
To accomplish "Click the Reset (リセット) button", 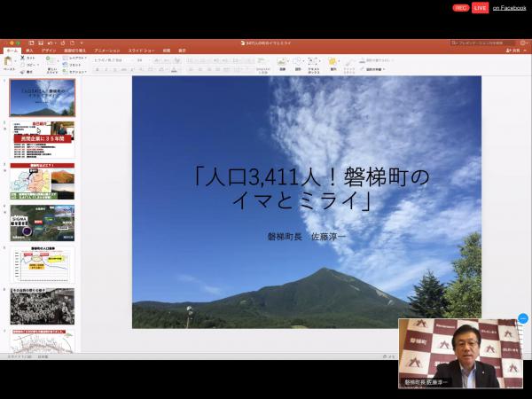I will tap(73, 65).
